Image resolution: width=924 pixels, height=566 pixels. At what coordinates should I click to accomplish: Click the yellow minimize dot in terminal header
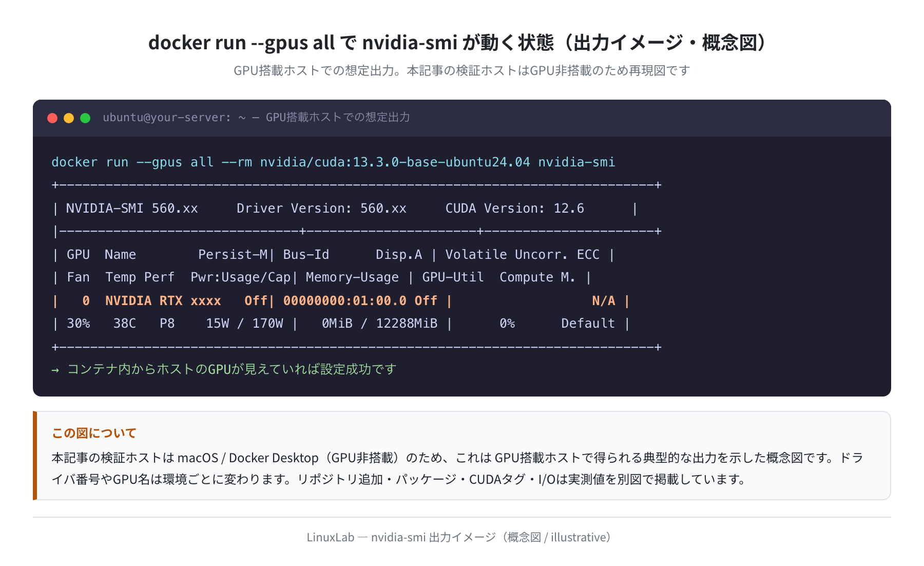69,118
